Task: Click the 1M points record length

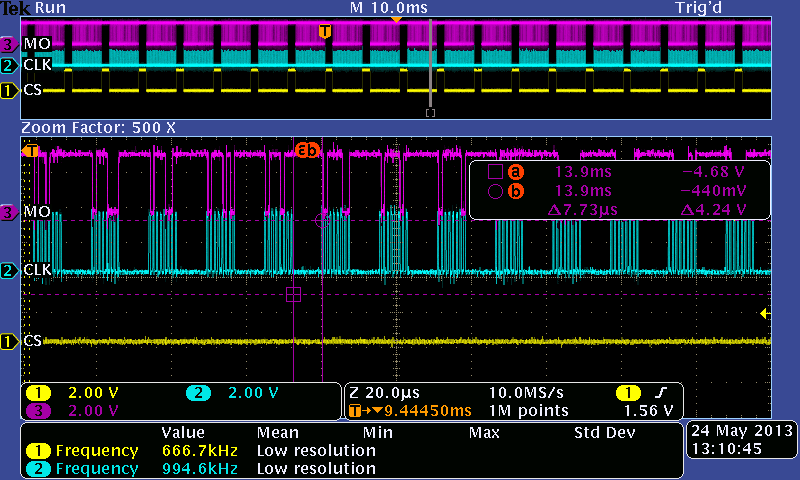Action: (x=529, y=411)
